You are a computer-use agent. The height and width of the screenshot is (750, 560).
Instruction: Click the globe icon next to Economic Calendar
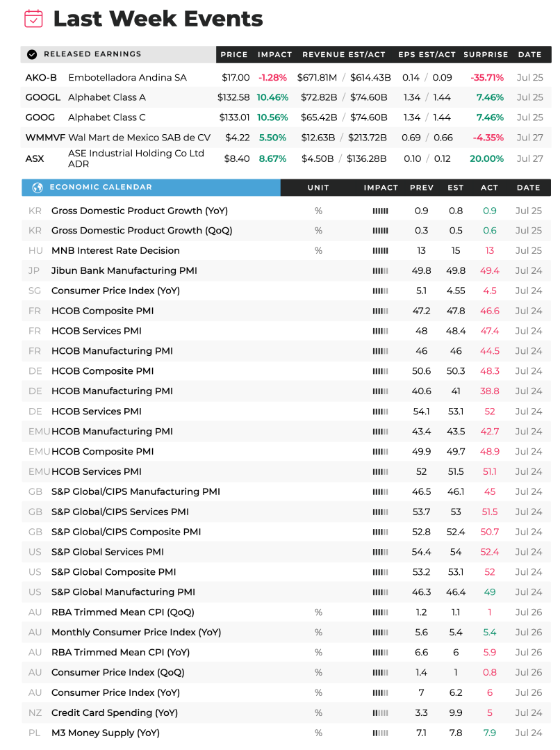(38, 188)
